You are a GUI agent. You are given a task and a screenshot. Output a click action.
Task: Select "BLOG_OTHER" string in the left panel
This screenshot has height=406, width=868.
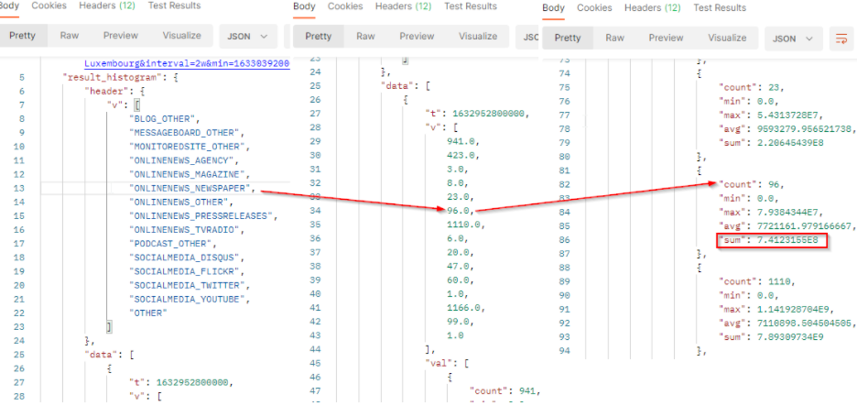163,118
